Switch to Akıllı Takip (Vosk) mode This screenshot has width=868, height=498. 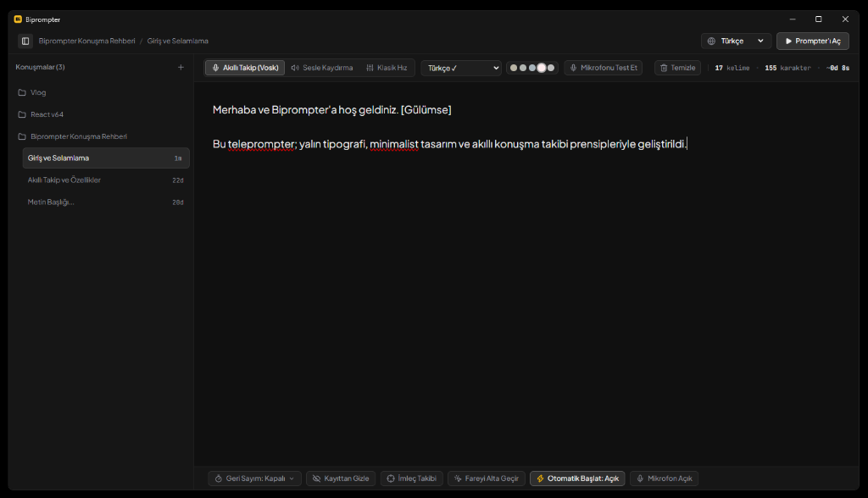tap(245, 68)
